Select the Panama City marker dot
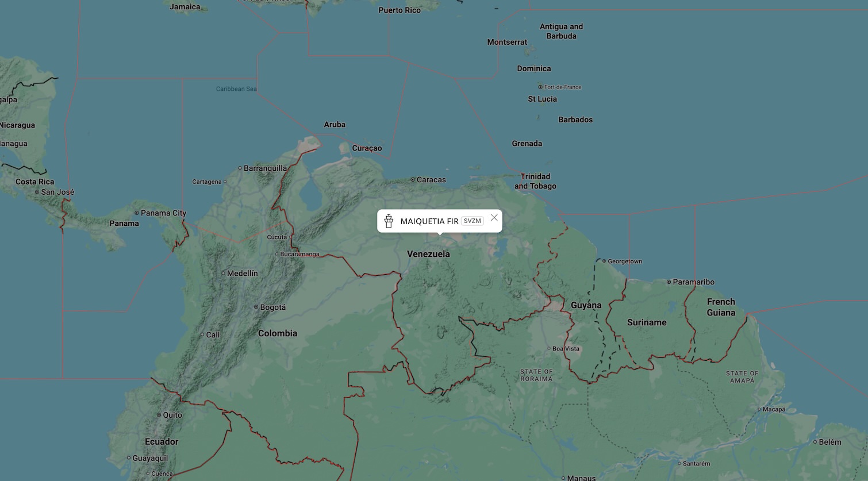Viewport: 868px width, 481px height. click(x=137, y=213)
